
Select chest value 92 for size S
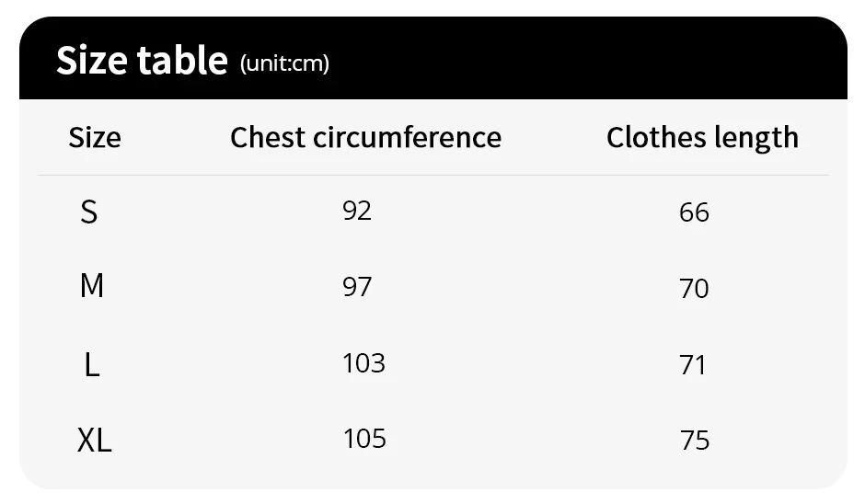click(x=357, y=211)
